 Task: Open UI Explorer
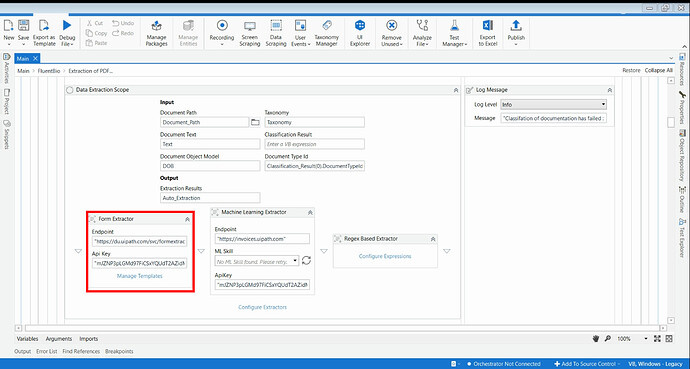pos(360,33)
